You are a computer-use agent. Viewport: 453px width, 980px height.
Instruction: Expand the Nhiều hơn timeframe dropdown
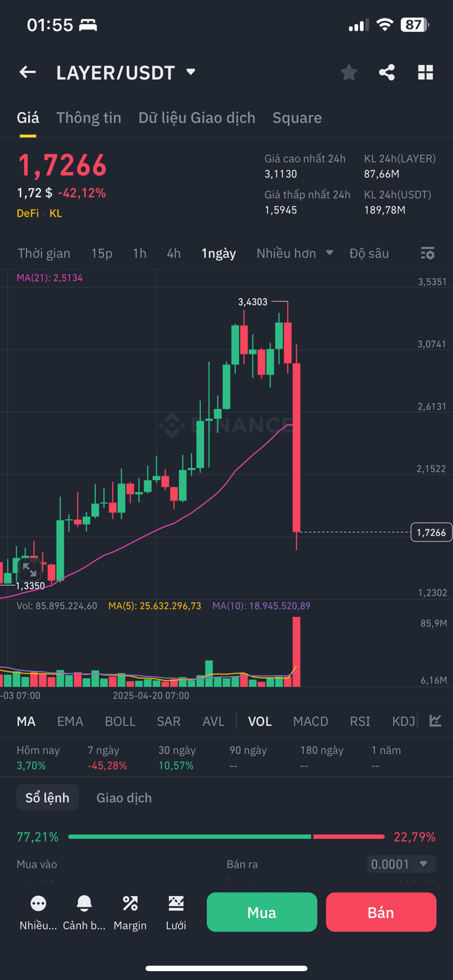pos(294,253)
